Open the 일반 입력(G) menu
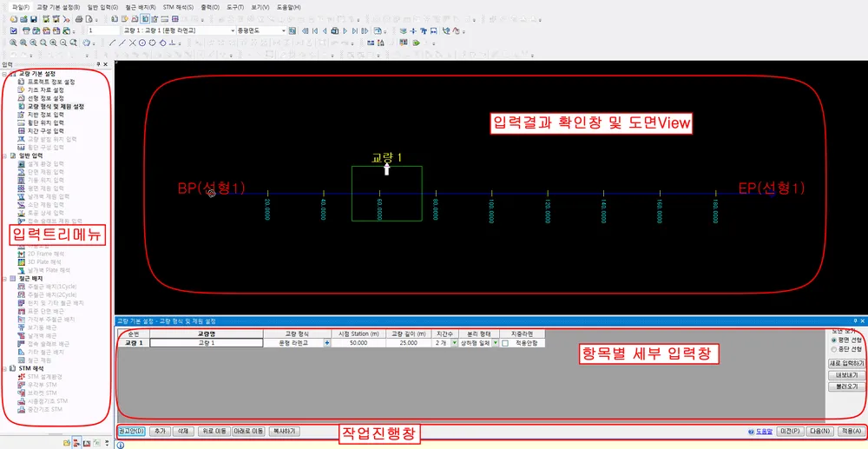The height and width of the screenshot is (449, 868). click(102, 7)
